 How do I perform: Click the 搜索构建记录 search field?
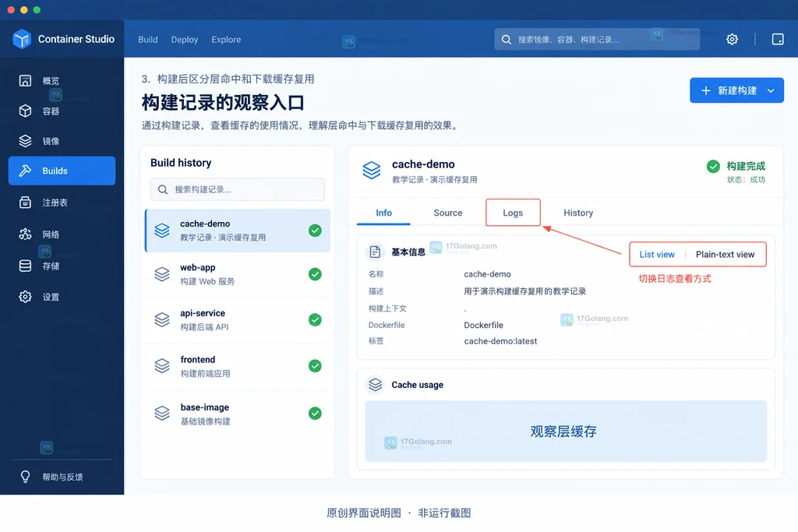click(237, 189)
